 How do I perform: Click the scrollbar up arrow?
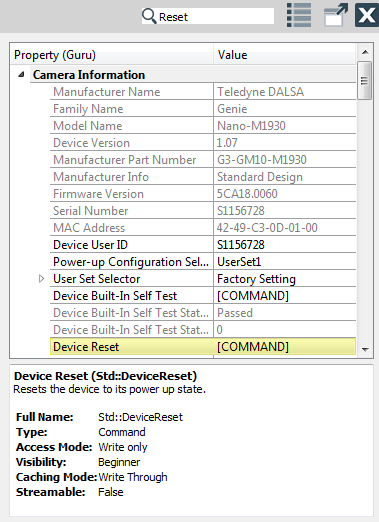click(365, 52)
